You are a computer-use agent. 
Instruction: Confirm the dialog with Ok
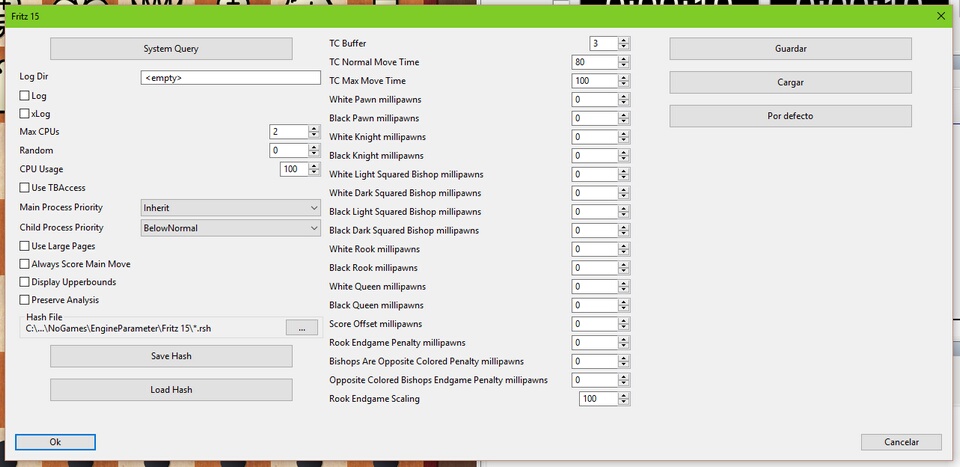pos(55,442)
